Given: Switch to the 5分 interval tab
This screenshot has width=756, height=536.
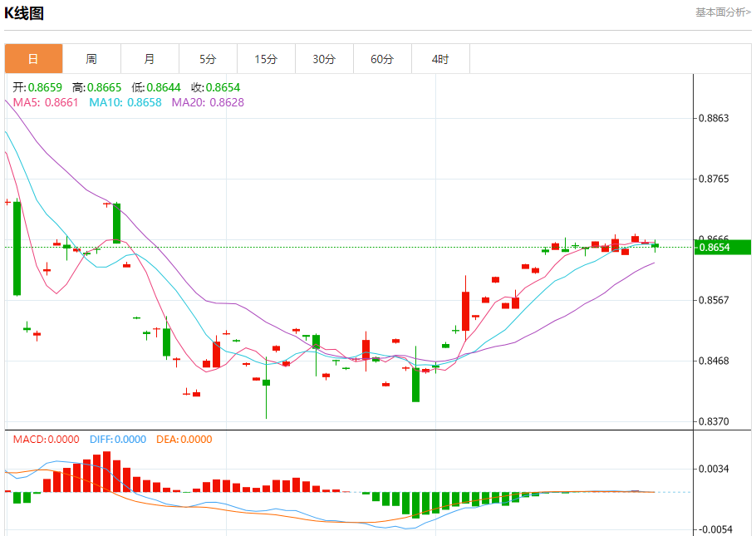Looking at the screenshot, I should [x=208, y=59].
